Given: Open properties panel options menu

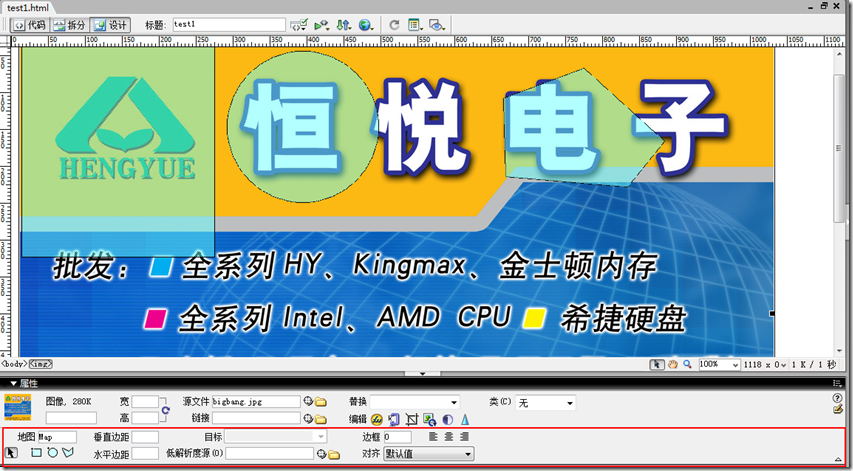Looking at the screenshot, I should point(838,383).
